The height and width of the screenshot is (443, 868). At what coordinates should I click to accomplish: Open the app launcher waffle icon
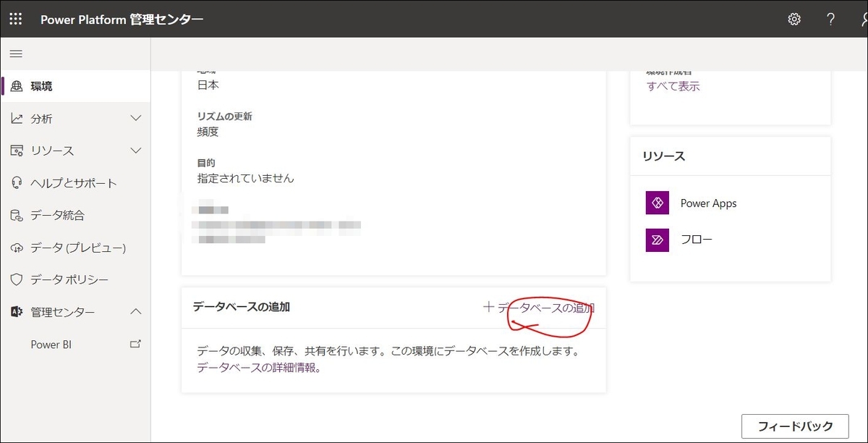15,19
